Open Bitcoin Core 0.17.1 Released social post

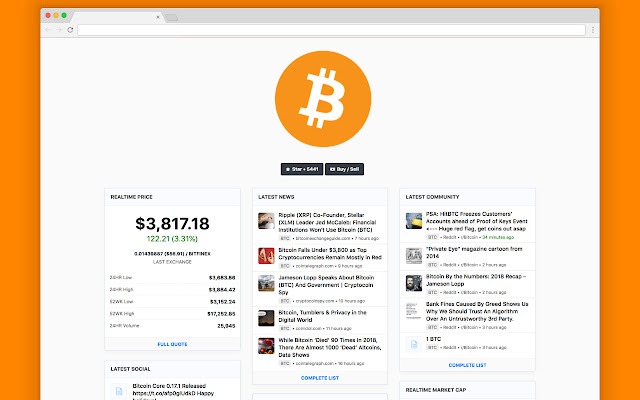pos(173,391)
